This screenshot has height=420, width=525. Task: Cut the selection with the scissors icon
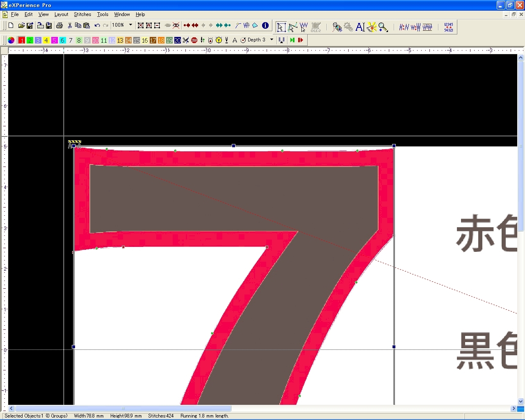(70, 25)
